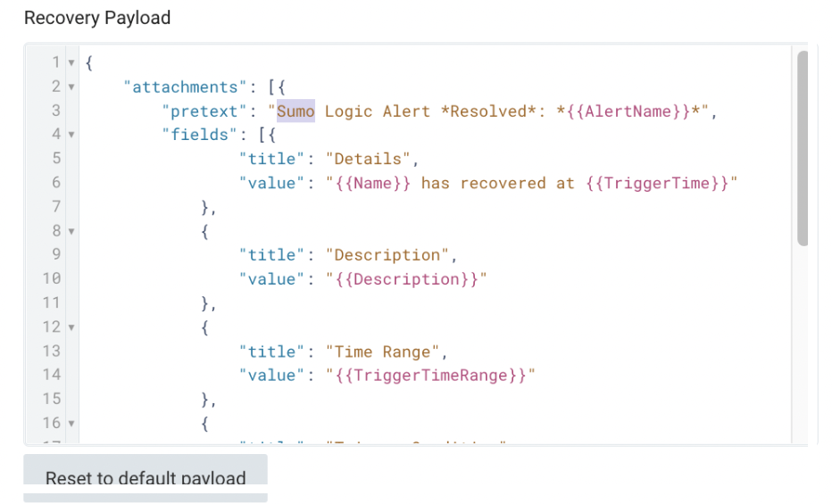Click the {{TriggerTimeRange}} variable on line 14
This screenshot has height=504, width=832.
pos(430,376)
